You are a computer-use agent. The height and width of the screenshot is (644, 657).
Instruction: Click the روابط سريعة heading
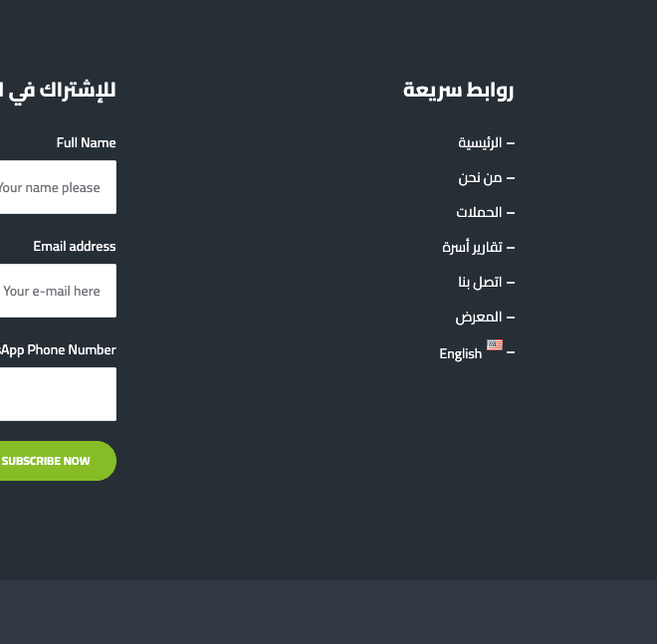(x=458, y=90)
